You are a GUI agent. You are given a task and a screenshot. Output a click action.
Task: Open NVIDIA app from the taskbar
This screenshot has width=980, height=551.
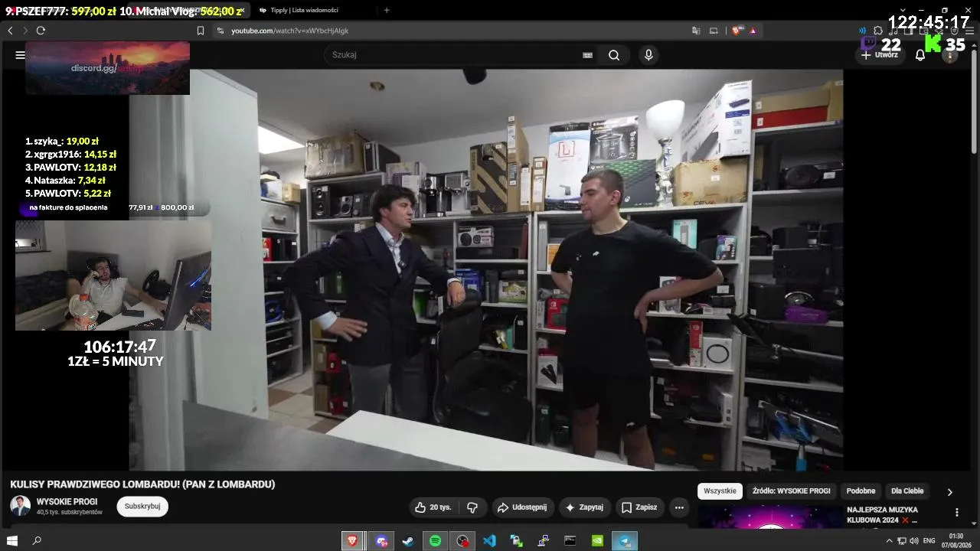pyautogui.click(x=597, y=541)
